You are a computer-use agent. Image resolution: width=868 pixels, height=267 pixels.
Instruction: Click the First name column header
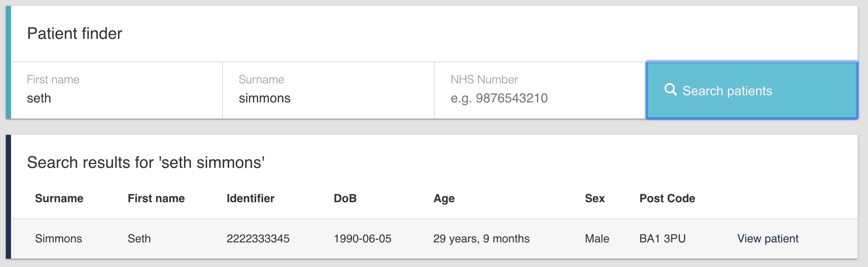coord(156,198)
